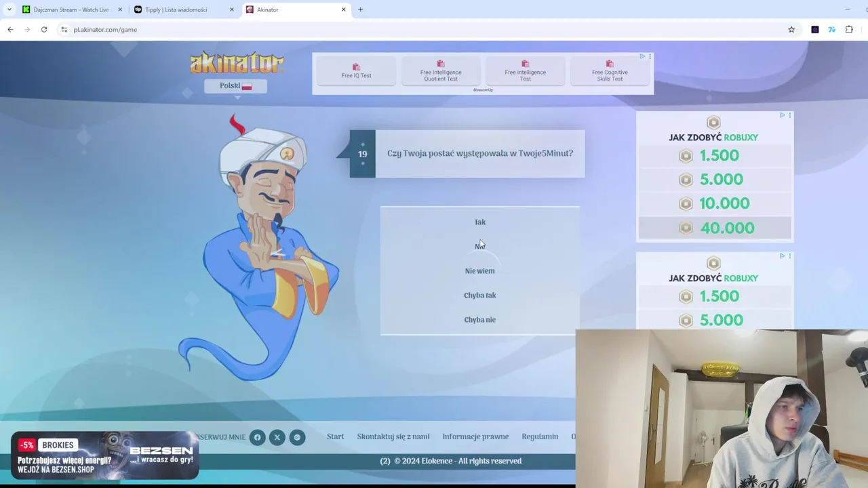Go forward in browser history
868x488 pixels.
(x=27, y=29)
